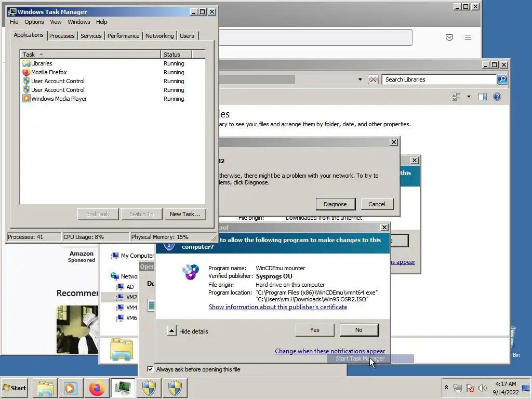
Task: Open Firefox taskbar icon
Action: pyautogui.click(x=97, y=388)
